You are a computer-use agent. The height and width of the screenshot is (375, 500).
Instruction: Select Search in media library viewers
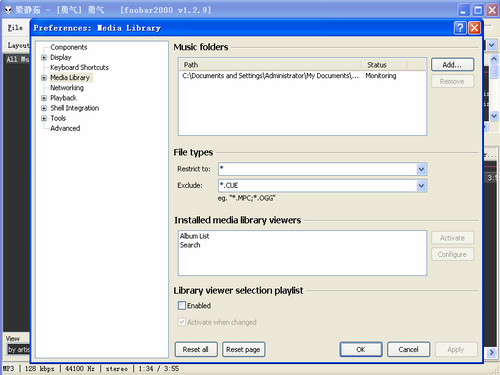pyautogui.click(x=190, y=245)
